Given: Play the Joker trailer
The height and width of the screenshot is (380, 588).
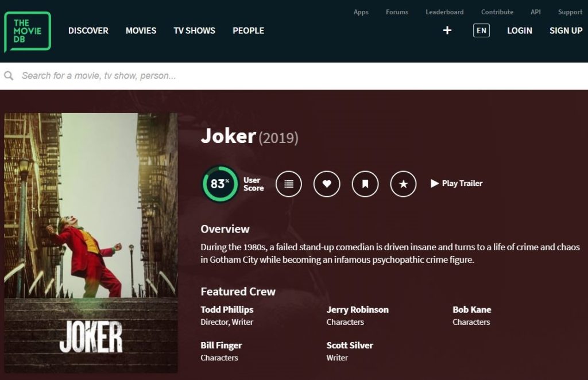Looking at the screenshot, I should 457,184.
